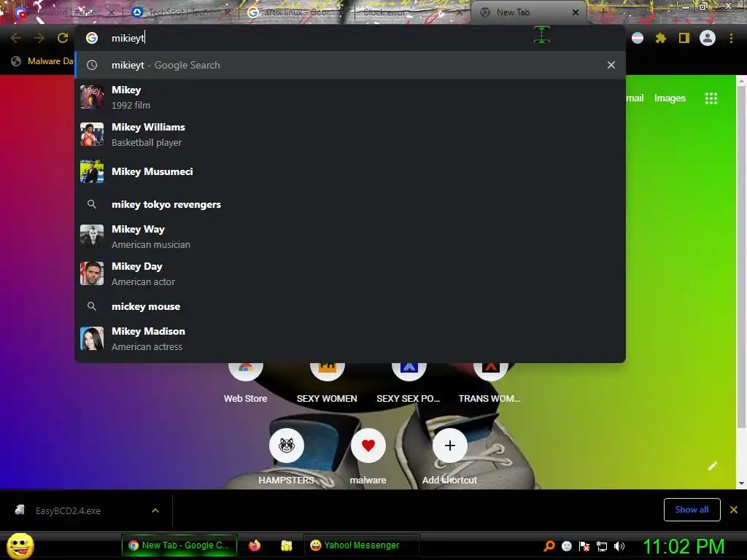This screenshot has height=560, width=747.
Task: Close the New Tab tab
Action: coord(576,12)
